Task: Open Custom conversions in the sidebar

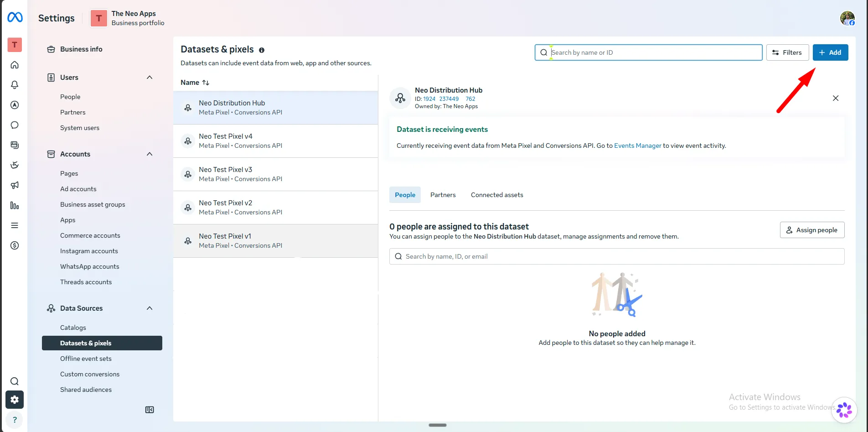Action: pyautogui.click(x=90, y=374)
